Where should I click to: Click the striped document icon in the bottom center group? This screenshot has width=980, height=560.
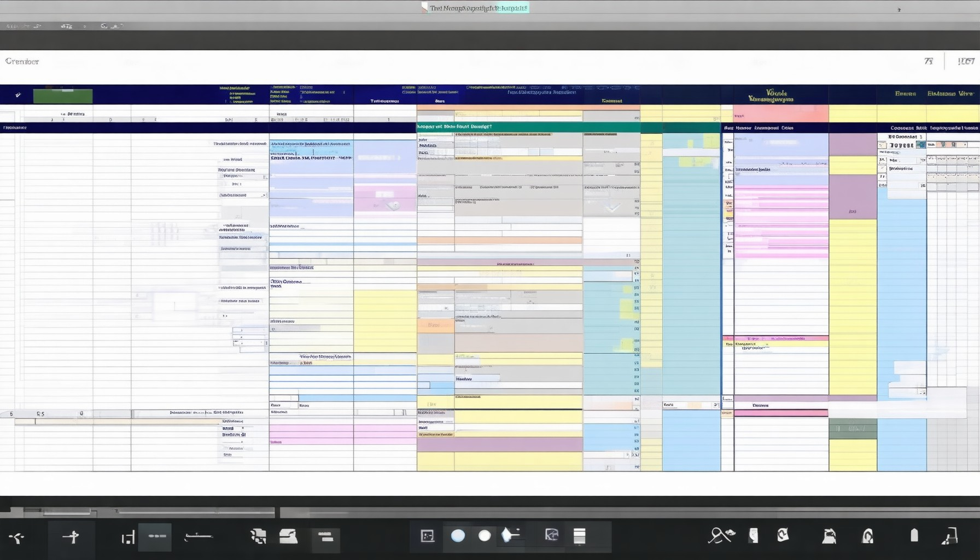(x=580, y=536)
